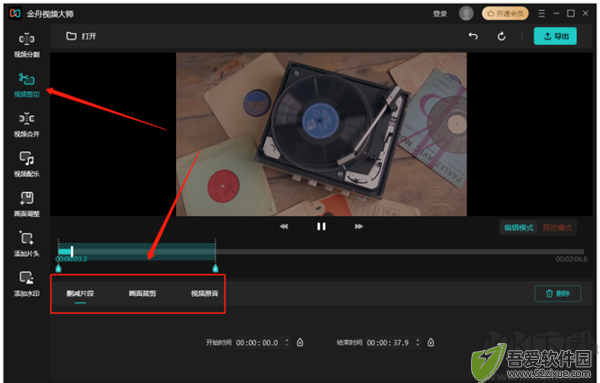Open the 视频合并 (merge) tool
This screenshot has height=383, width=600.
click(x=26, y=125)
